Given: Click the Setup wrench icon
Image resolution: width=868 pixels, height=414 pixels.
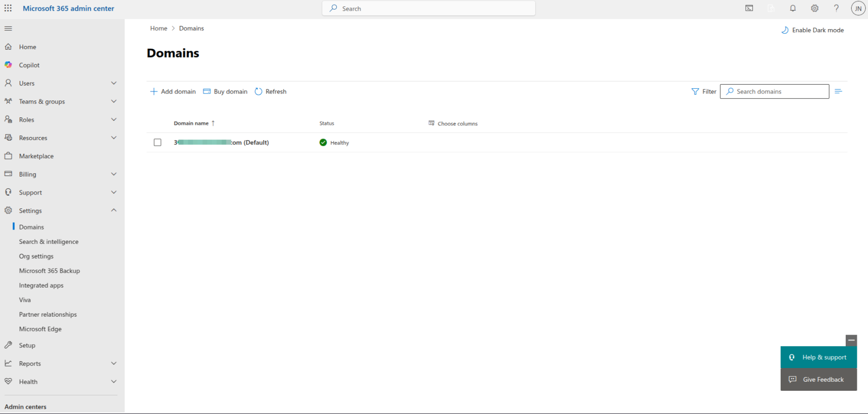Looking at the screenshot, I should pyautogui.click(x=8, y=345).
